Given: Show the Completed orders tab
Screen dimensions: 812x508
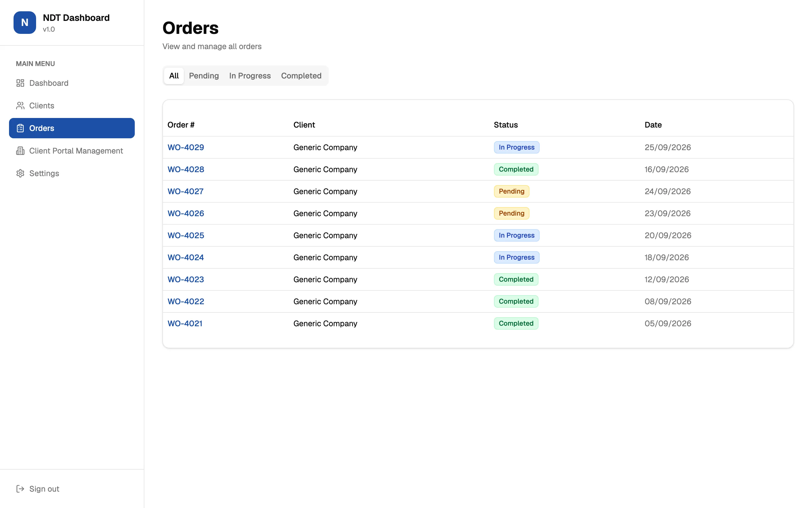Looking at the screenshot, I should tap(301, 76).
